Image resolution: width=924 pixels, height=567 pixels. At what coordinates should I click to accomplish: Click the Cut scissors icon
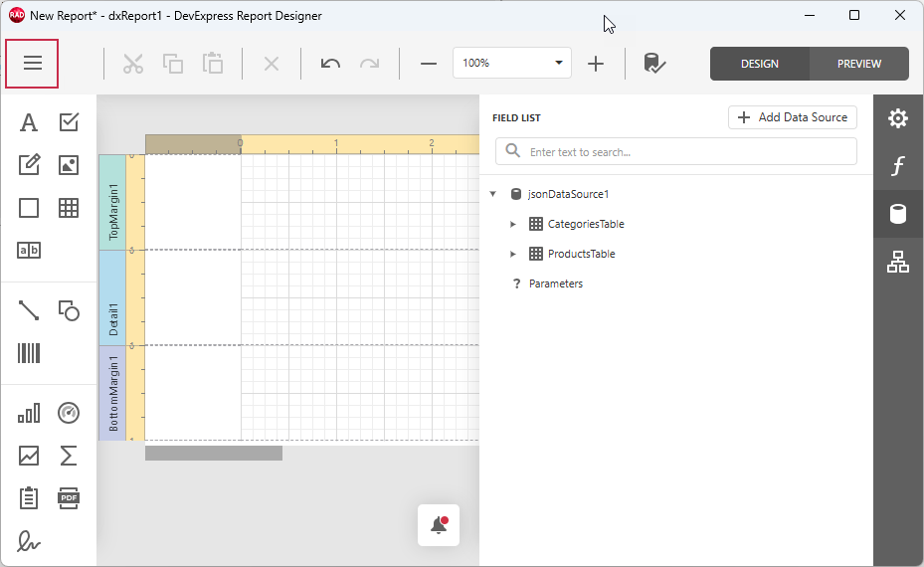[x=133, y=63]
